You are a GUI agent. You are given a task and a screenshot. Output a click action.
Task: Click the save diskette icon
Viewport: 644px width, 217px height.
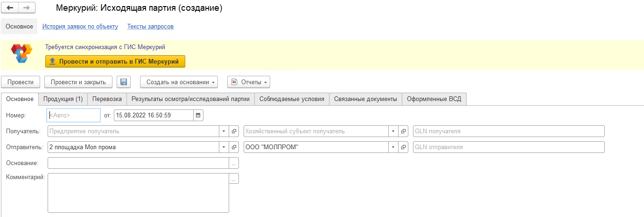click(x=124, y=82)
